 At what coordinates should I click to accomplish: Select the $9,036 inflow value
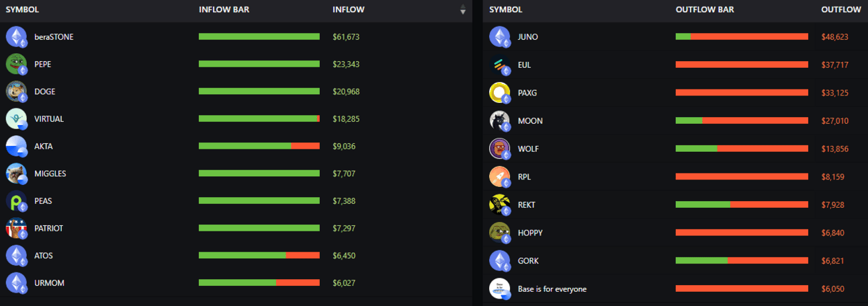[344, 146]
